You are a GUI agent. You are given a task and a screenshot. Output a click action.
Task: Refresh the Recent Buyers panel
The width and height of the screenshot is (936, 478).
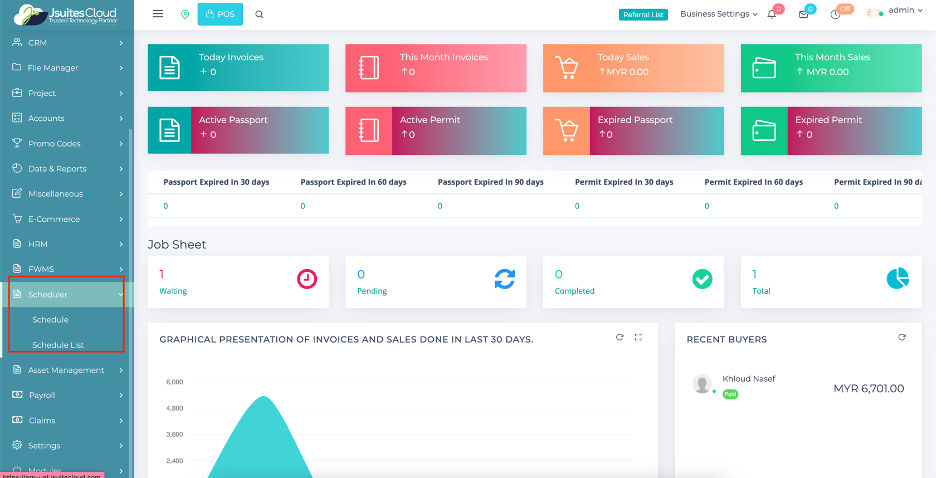(x=902, y=338)
